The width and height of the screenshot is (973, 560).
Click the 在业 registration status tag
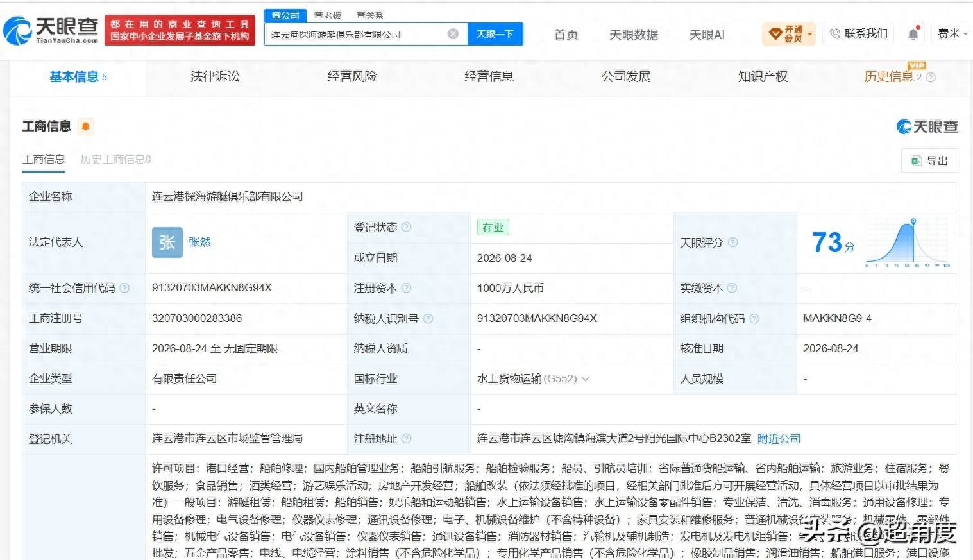493,227
